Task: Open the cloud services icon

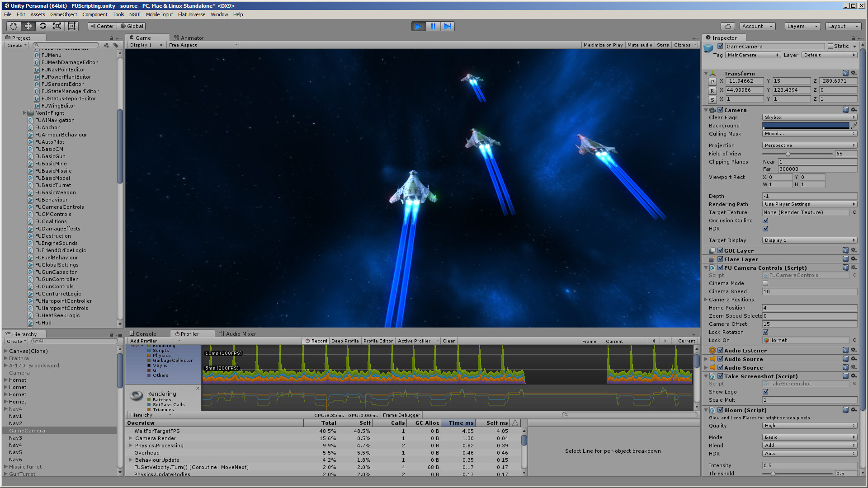Action: tap(727, 26)
